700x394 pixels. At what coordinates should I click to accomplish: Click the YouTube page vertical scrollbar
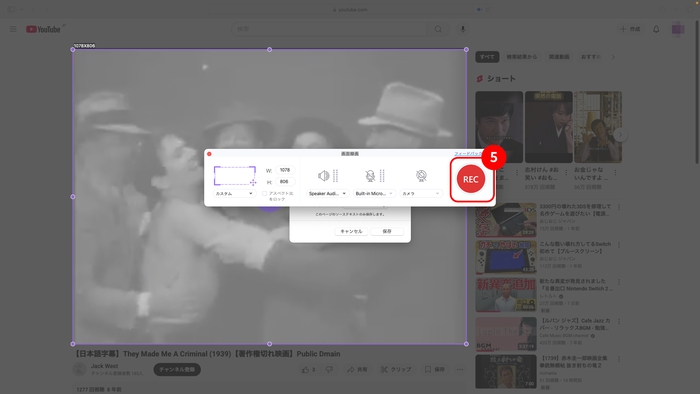(x=697, y=91)
